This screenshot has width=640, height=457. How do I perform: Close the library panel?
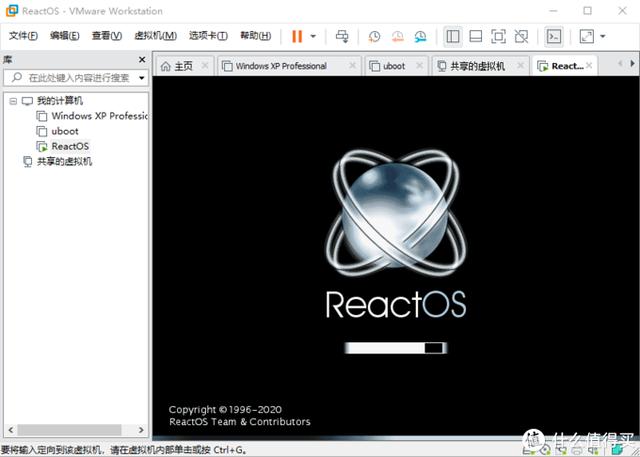pos(142,60)
